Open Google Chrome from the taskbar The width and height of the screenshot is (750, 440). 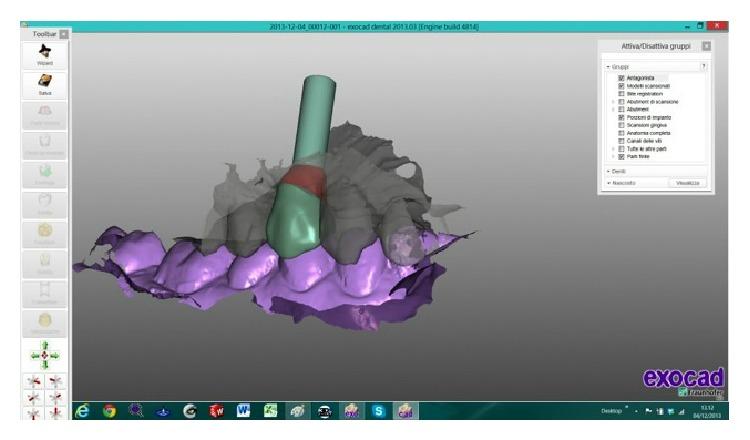coord(109,411)
